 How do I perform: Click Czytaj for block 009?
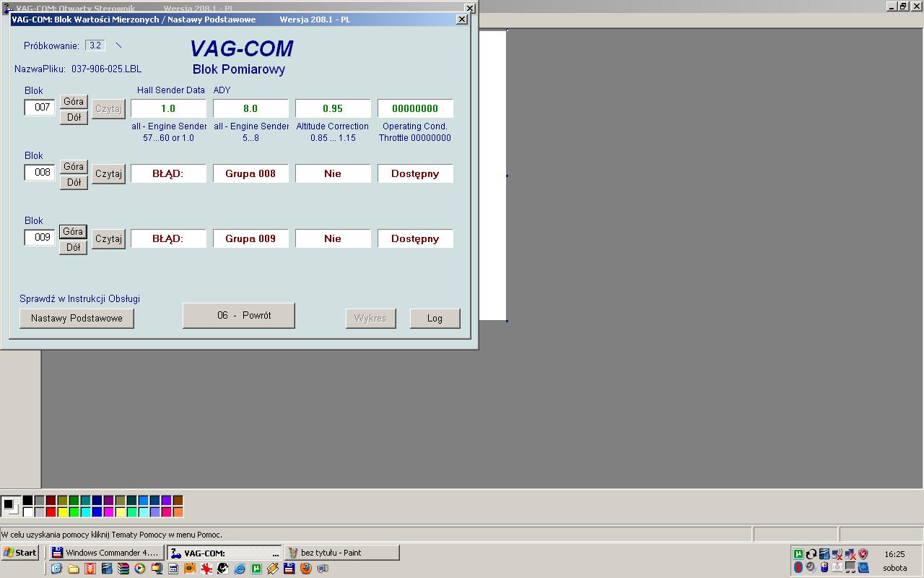coord(108,239)
